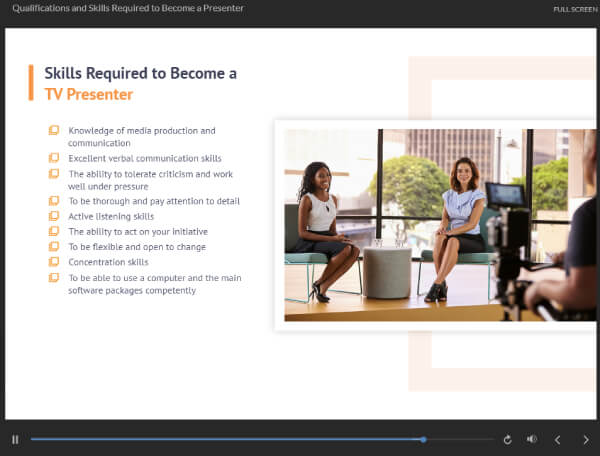This screenshot has width=600, height=456.
Task: Click 'To be flexible and open to change'
Action: pos(137,247)
